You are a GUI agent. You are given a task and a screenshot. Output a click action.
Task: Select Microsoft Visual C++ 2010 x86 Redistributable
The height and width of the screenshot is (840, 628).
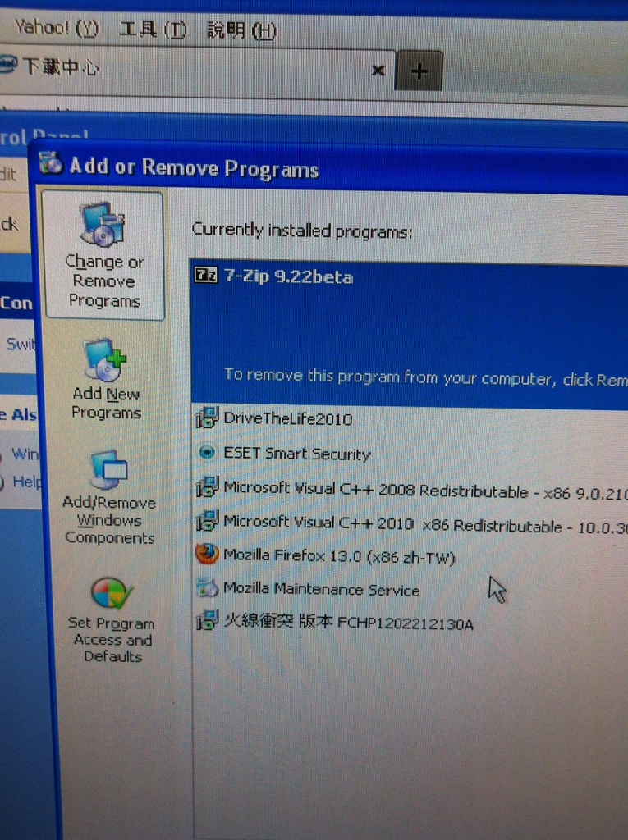424,524
